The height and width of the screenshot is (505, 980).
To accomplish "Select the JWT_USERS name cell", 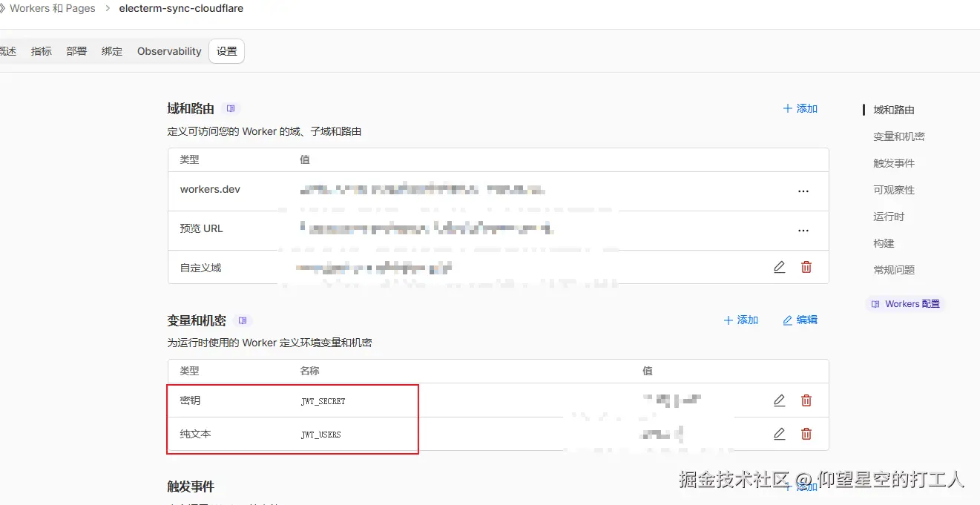I will [320, 435].
